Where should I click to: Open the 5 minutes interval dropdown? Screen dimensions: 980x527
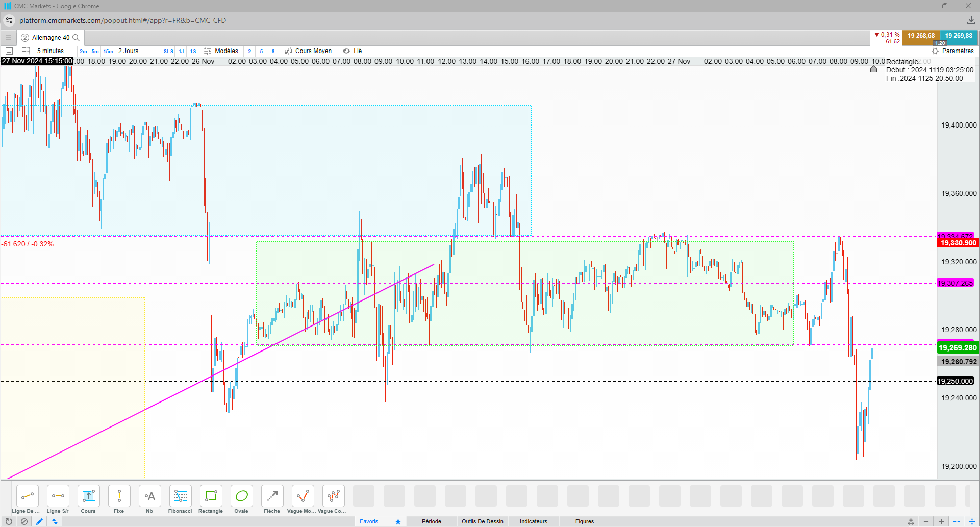click(51, 51)
